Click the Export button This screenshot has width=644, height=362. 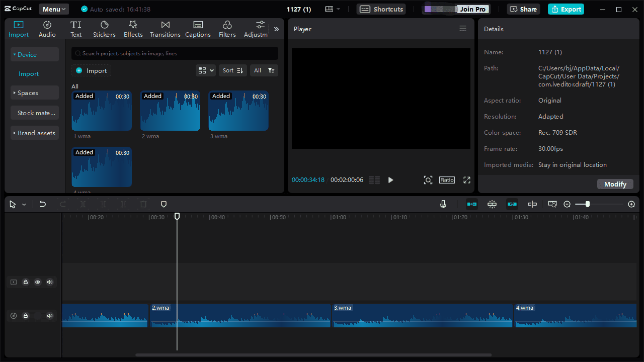[566, 9]
